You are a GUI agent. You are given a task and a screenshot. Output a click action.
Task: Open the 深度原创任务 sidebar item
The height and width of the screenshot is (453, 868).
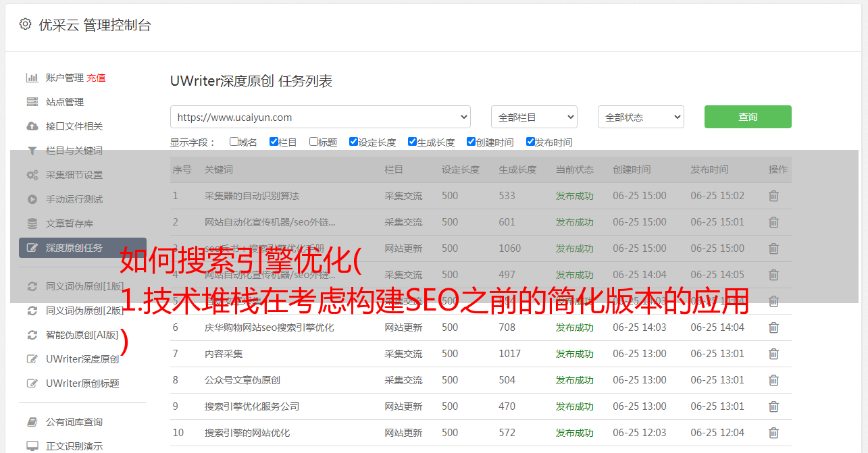point(74,248)
